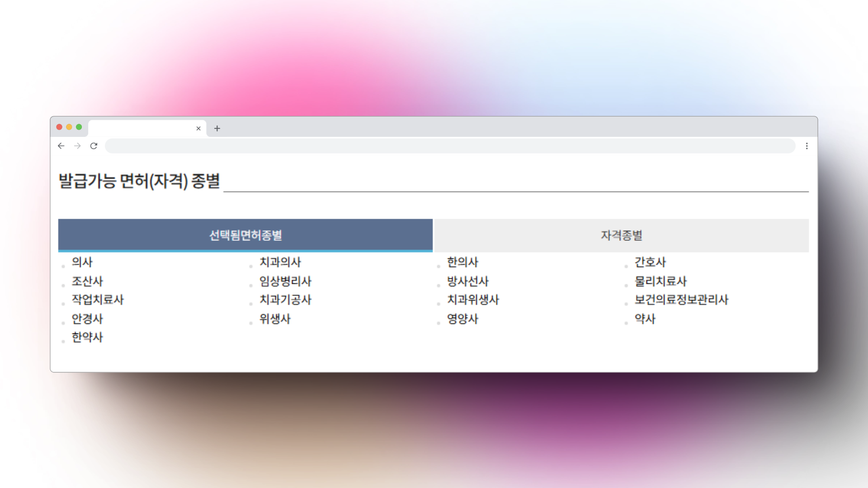Reload the page with refresh icon
Screen dimensions: 868x488
94,146
